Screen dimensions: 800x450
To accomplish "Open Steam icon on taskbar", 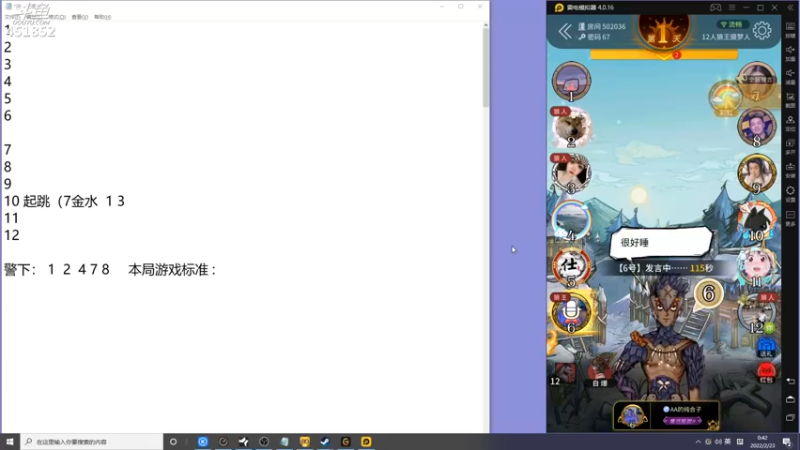I will pos(325,441).
